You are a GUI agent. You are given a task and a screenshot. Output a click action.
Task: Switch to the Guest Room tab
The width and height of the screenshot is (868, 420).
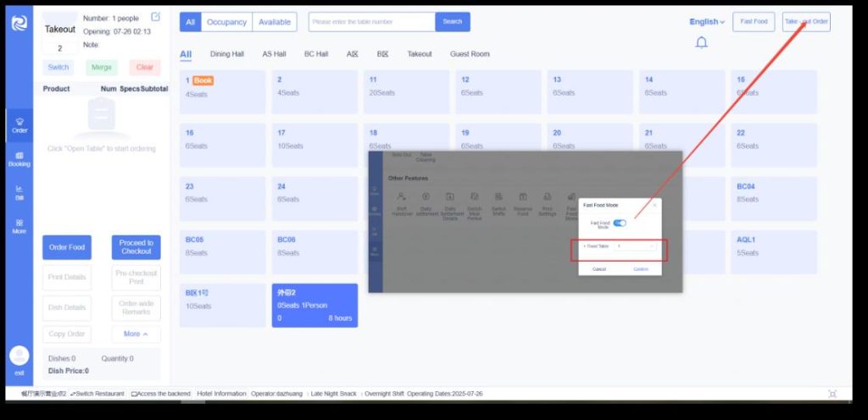point(470,54)
